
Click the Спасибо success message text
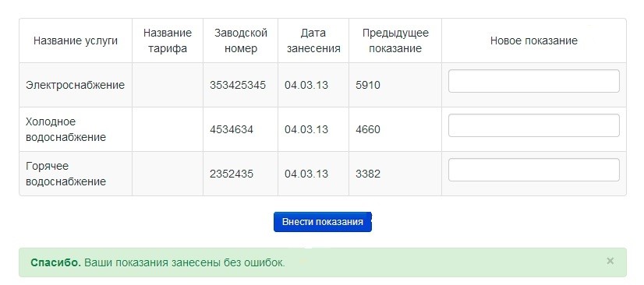point(157,262)
